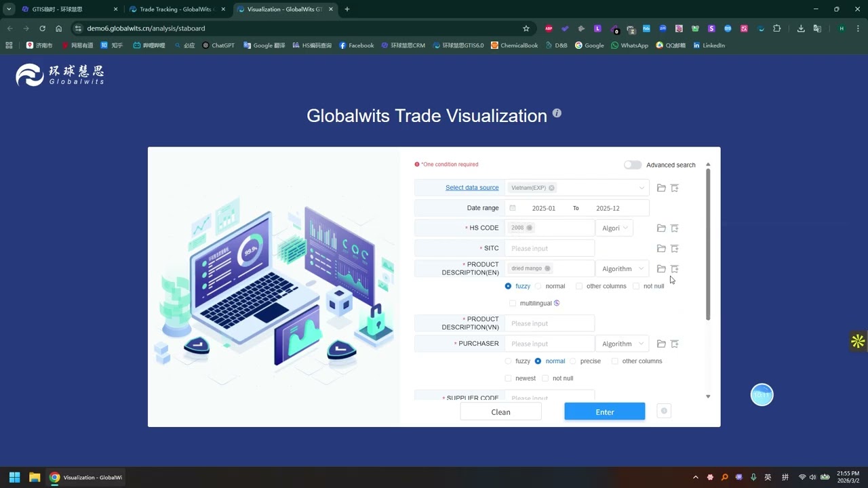
Task: Click form scrollbar down arrow
Action: (x=708, y=396)
